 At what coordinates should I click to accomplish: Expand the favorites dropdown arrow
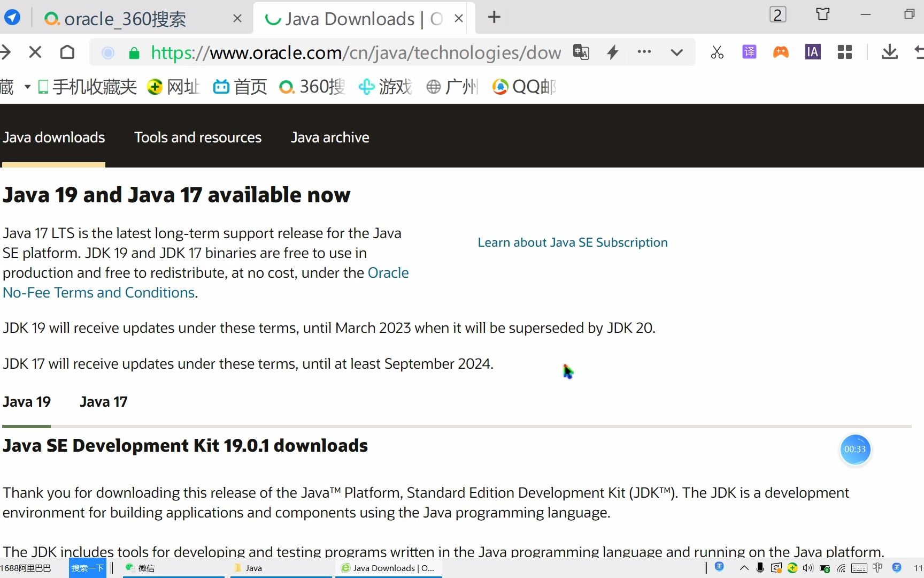pyautogui.click(x=27, y=87)
